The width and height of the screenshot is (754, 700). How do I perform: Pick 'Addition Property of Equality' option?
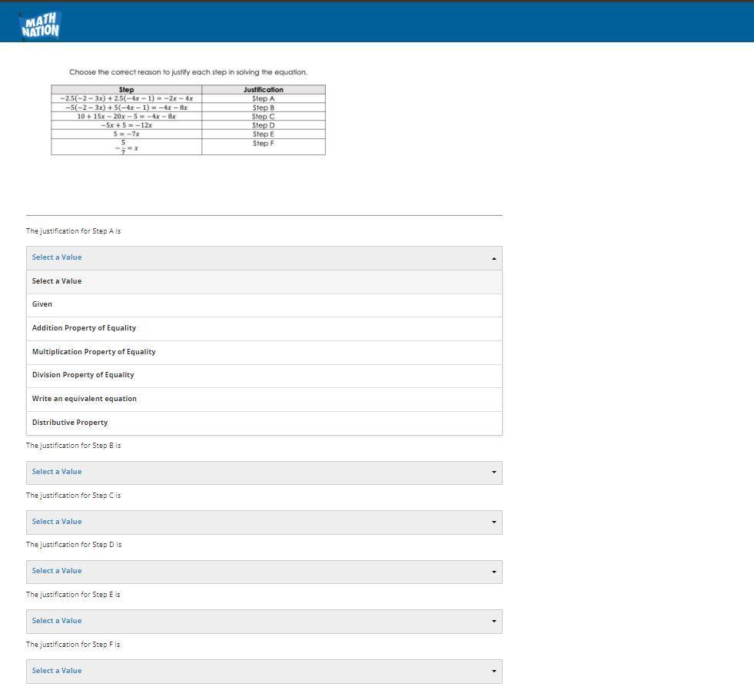click(x=264, y=328)
